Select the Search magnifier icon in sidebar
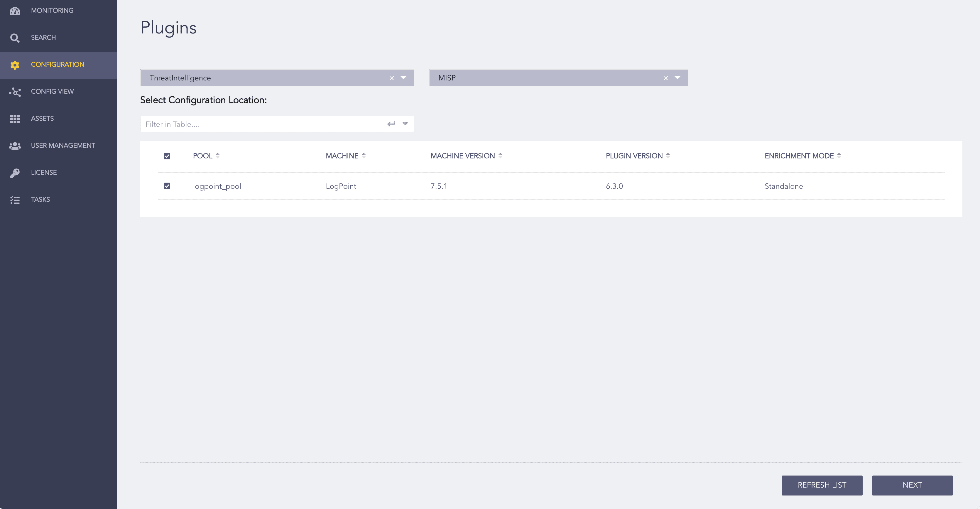980x509 pixels. click(x=15, y=38)
